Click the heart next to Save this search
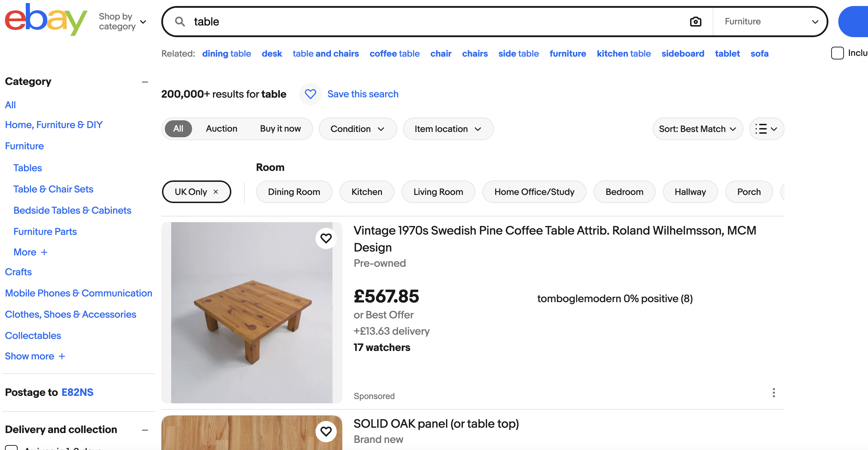This screenshot has width=868, height=450. point(310,94)
